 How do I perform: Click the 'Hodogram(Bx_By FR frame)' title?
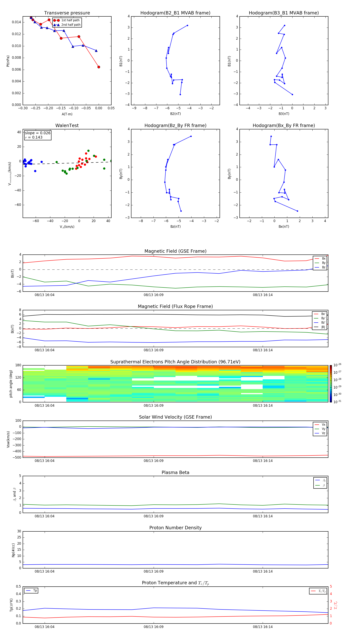[284, 125]
